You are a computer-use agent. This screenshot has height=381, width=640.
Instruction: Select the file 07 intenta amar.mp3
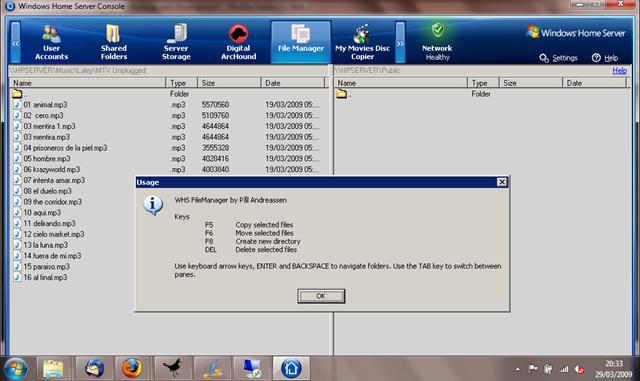pos(54,180)
